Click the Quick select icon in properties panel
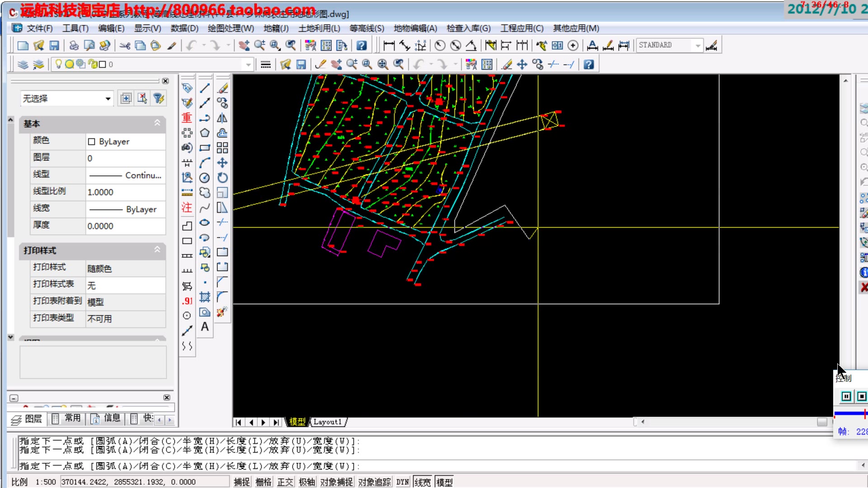Screen dimensions: 868x488 coord(159,99)
